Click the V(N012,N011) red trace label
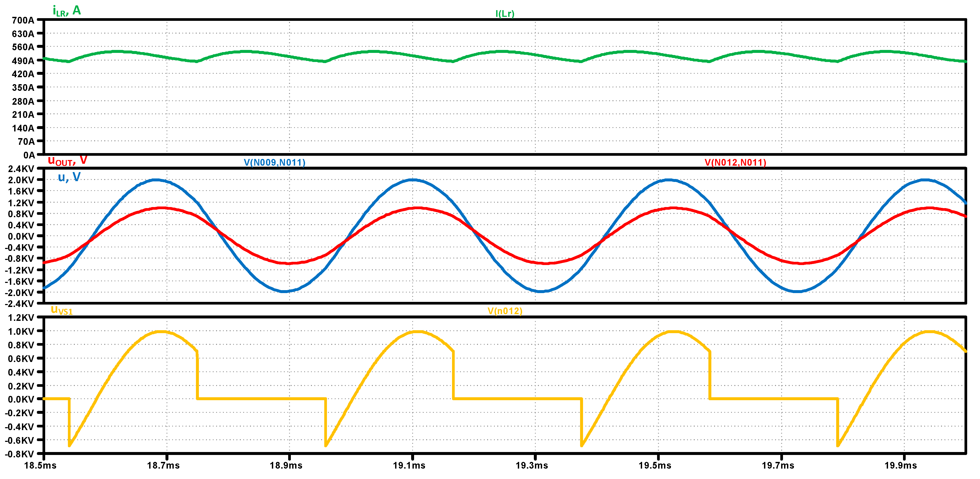The height and width of the screenshot is (479, 980). [x=735, y=162]
